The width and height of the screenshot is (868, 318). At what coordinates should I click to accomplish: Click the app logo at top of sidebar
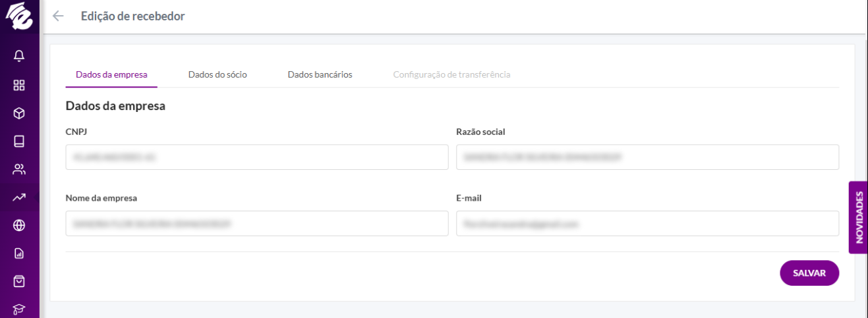19,17
